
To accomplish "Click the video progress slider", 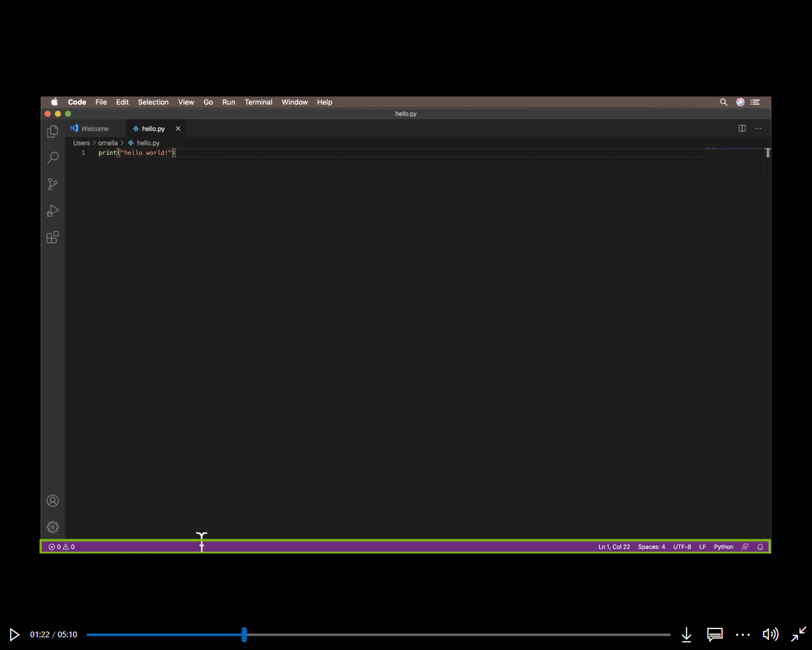I will (x=244, y=634).
